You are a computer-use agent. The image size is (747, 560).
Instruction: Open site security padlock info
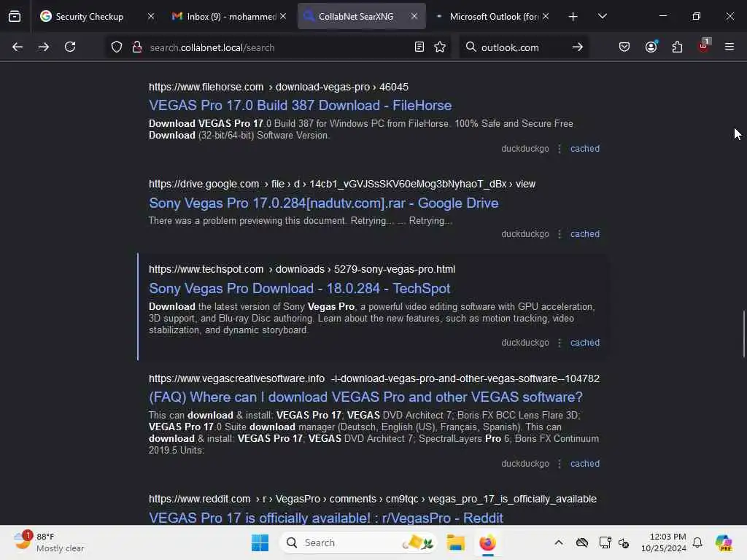(x=137, y=47)
